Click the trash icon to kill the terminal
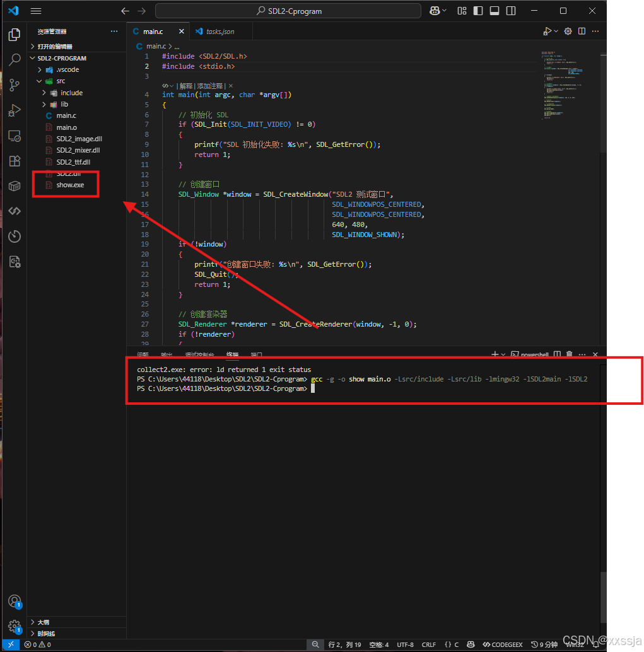This screenshot has width=644, height=652. 569,354
